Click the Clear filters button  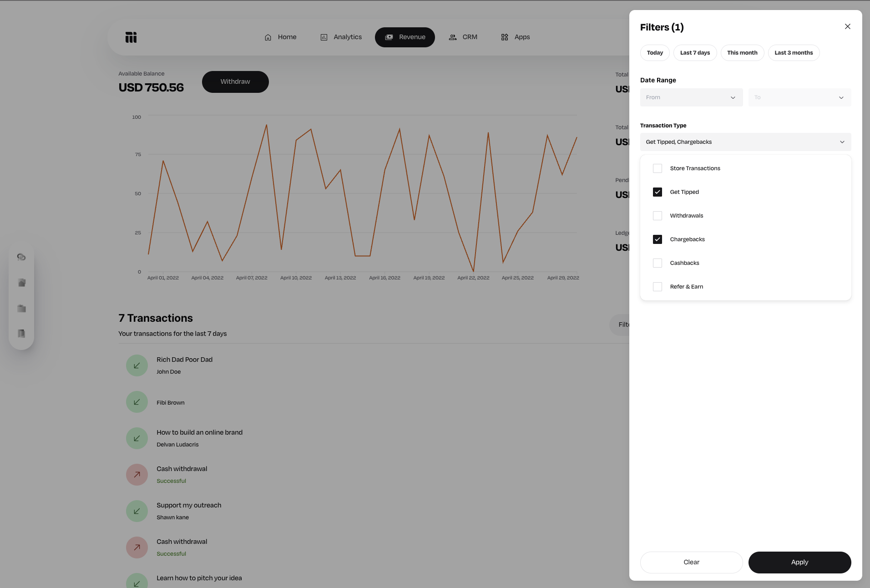tap(691, 563)
